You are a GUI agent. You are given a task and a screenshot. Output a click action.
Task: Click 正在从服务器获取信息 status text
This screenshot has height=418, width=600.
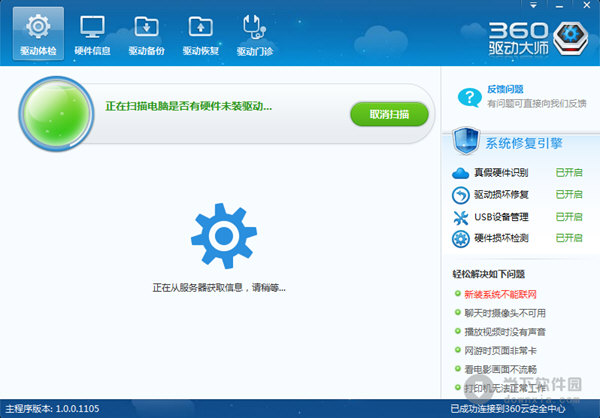219,288
